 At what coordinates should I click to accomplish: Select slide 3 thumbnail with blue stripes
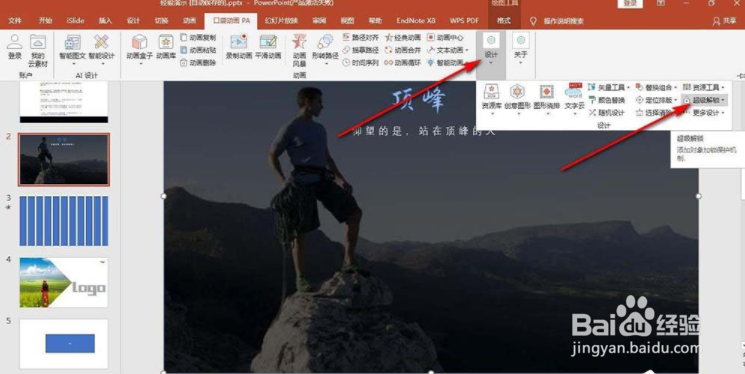point(64,221)
